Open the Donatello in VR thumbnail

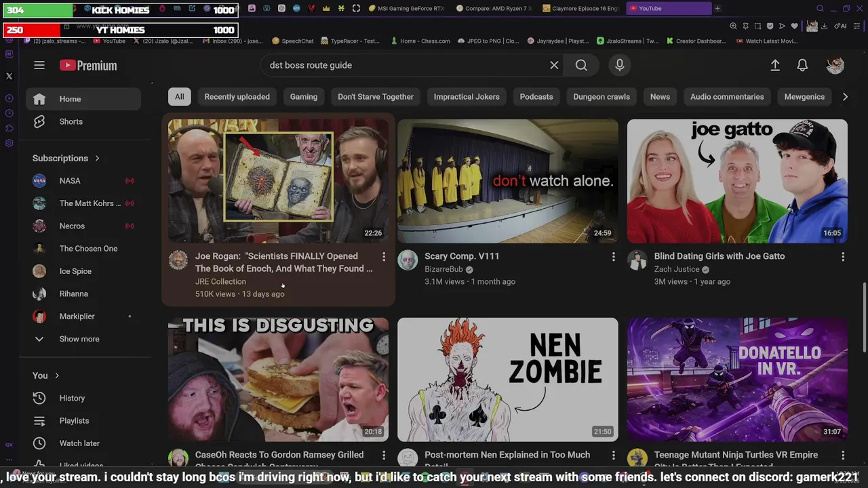click(x=737, y=380)
